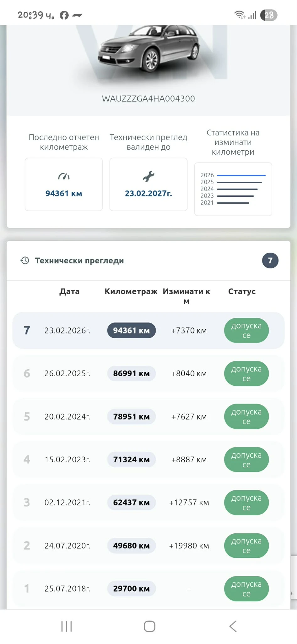
Task: Open Facebook notification icon in status bar
Action: click(64, 15)
